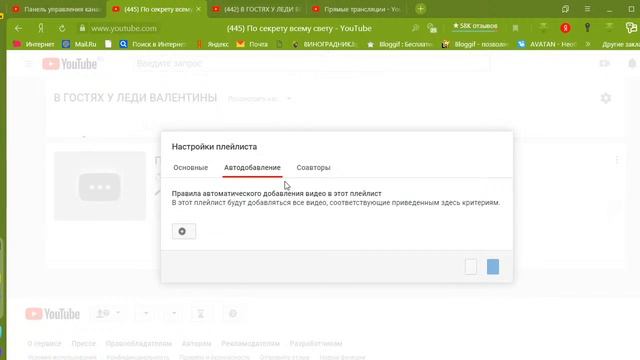Open the Рекламодателям footer link

point(250,344)
